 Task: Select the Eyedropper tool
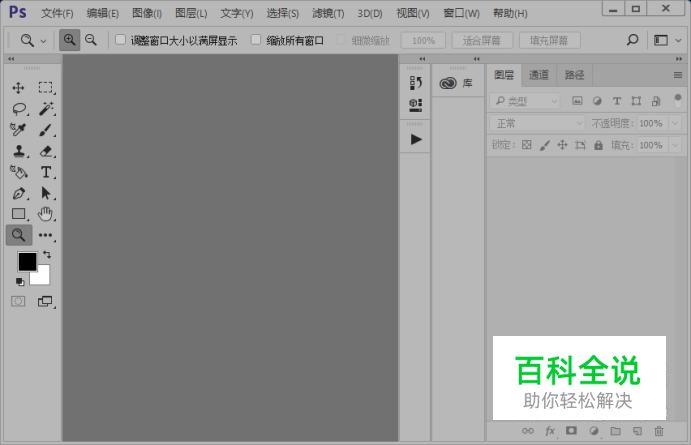tap(19, 130)
